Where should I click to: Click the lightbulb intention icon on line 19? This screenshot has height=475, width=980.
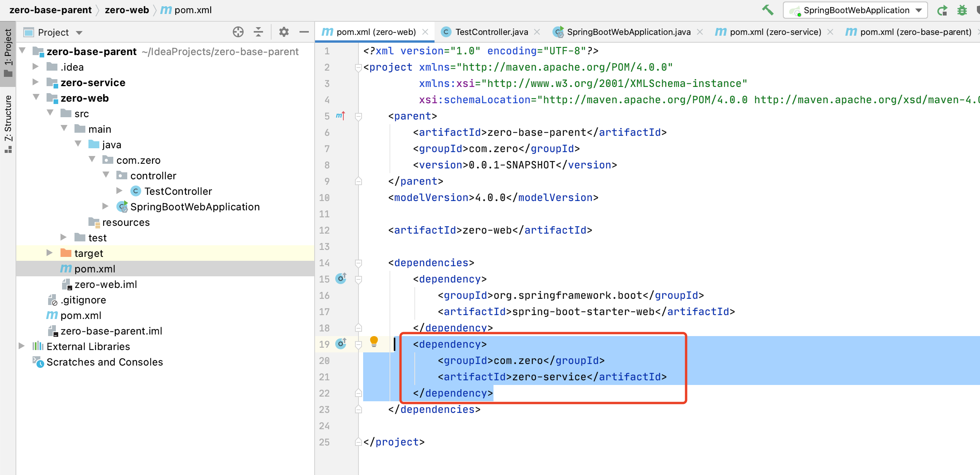click(x=374, y=341)
